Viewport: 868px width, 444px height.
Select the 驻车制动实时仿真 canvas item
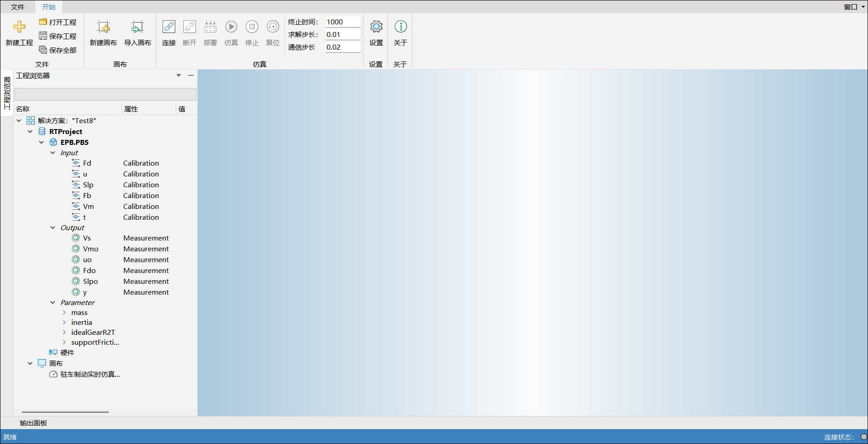point(90,375)
